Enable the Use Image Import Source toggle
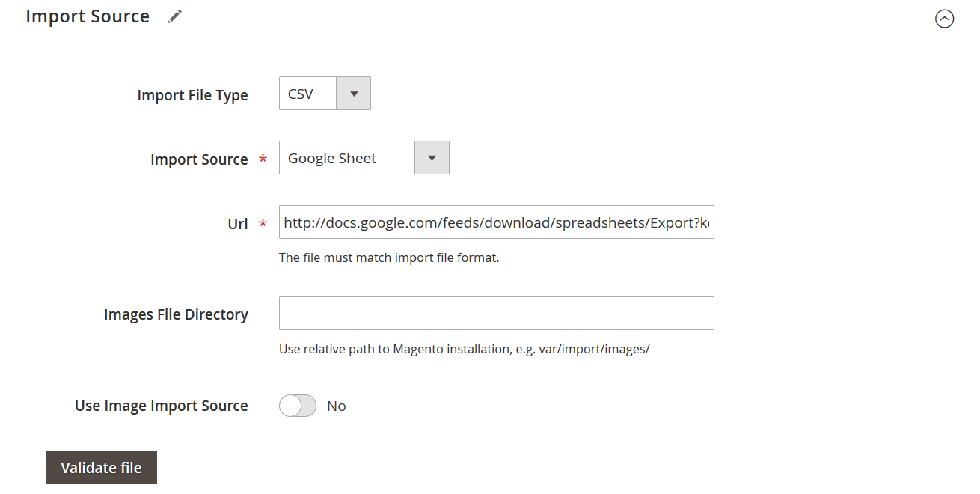Viewport: 980px width, 494px height. [x=297, y=405]
